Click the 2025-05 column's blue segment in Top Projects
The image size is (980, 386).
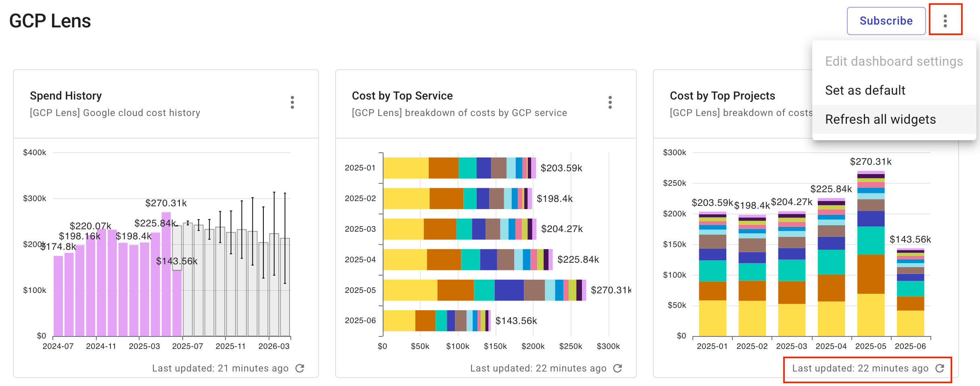[x=871, y=219]
